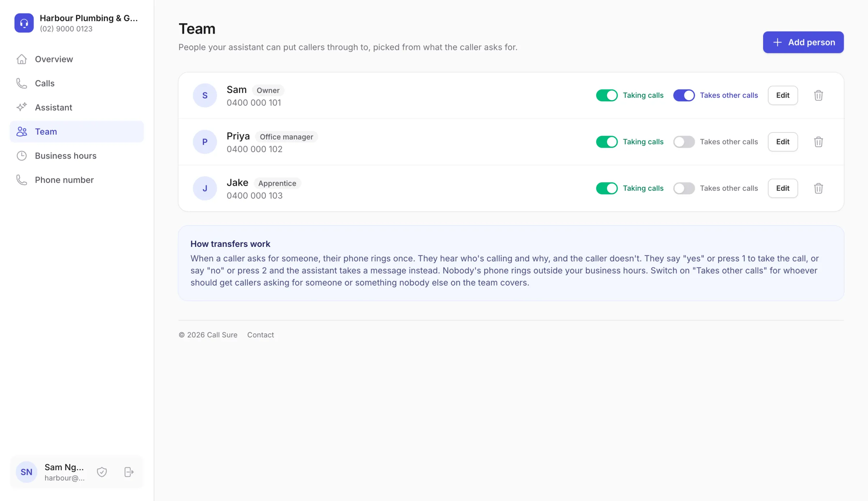
Task: Delete Jake using the trash icon
Action: 818,188
